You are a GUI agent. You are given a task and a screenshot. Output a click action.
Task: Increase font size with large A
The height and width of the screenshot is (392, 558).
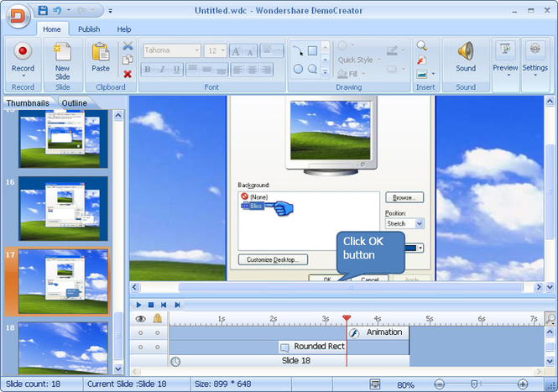(236, 51)
